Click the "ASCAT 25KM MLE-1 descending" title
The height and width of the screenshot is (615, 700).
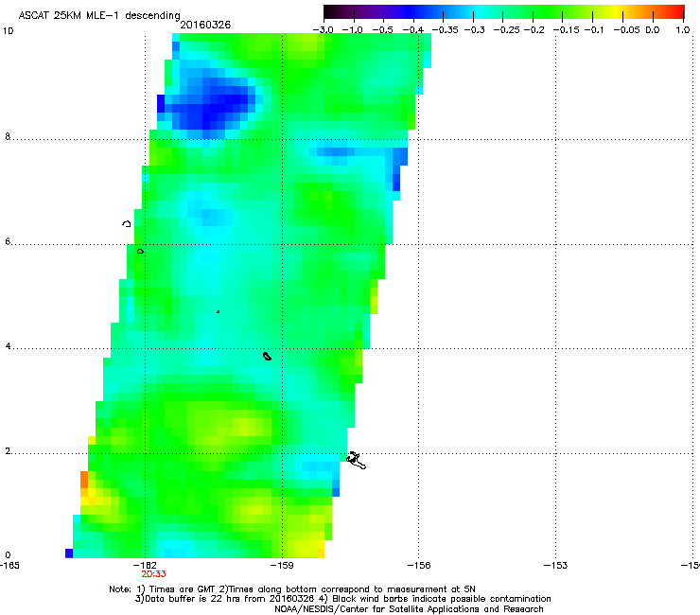(x=99, y=15)
